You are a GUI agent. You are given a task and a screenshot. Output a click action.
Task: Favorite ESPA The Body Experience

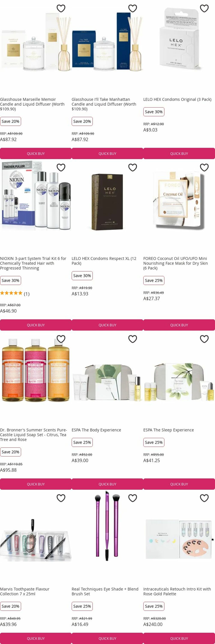pos(133,339)
